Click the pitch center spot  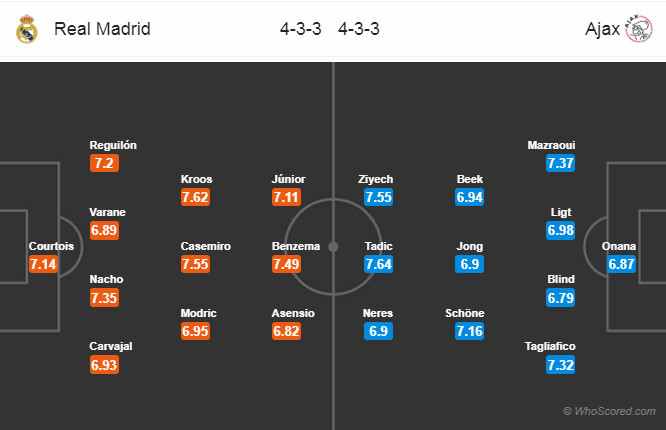coord(333,246)
